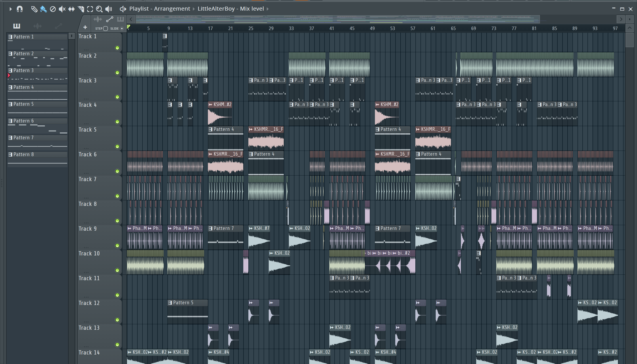
Task: Click the Track 7 header
Action: 100,188
